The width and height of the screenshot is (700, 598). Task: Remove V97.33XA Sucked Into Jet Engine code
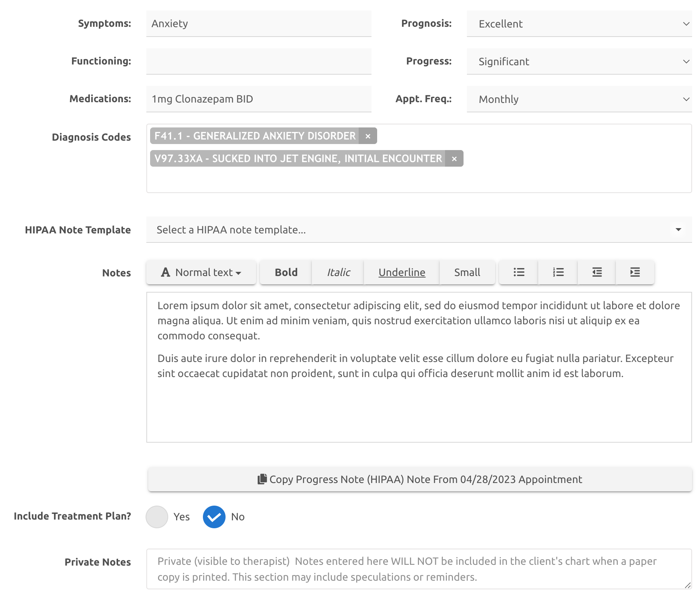454,159
